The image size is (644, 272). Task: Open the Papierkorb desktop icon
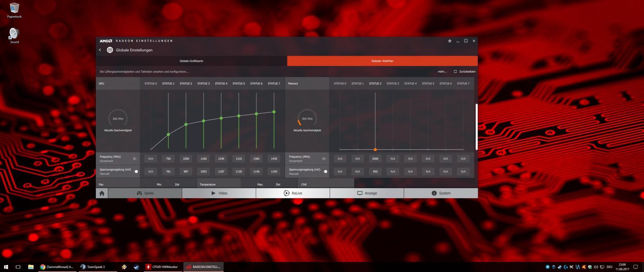click(x=14, y=10)
